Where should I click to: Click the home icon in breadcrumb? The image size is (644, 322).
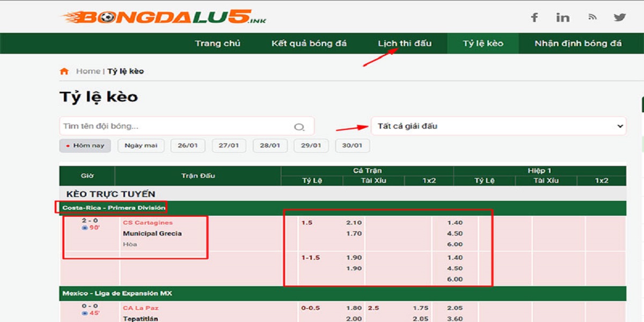(64, 71)
